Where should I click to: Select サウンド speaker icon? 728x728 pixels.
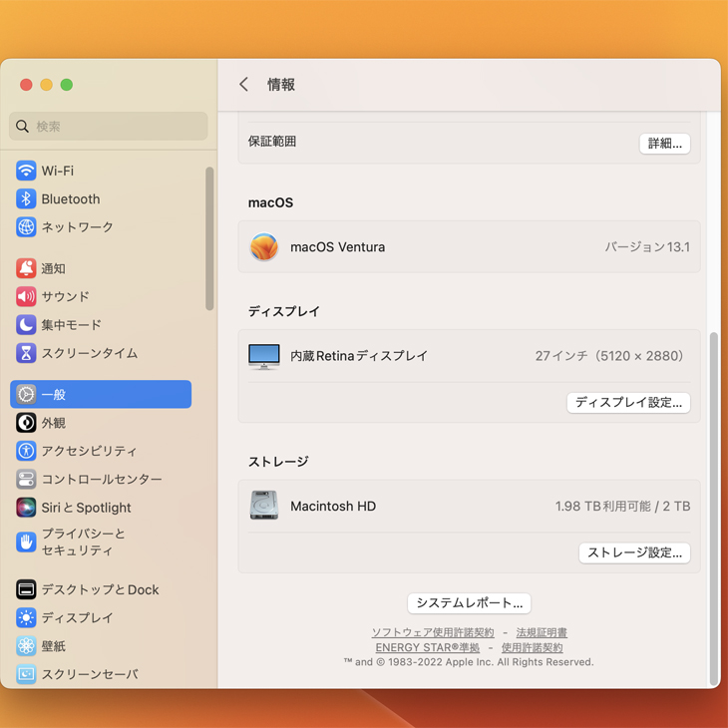click(x=26, y=296)
